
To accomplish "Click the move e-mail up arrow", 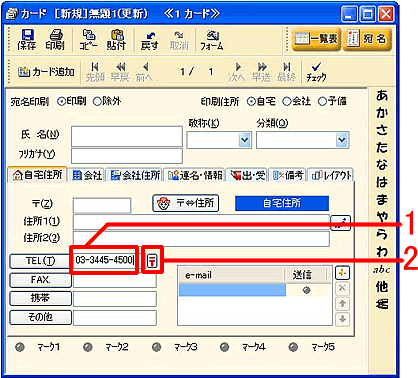I will click(342, 304).
